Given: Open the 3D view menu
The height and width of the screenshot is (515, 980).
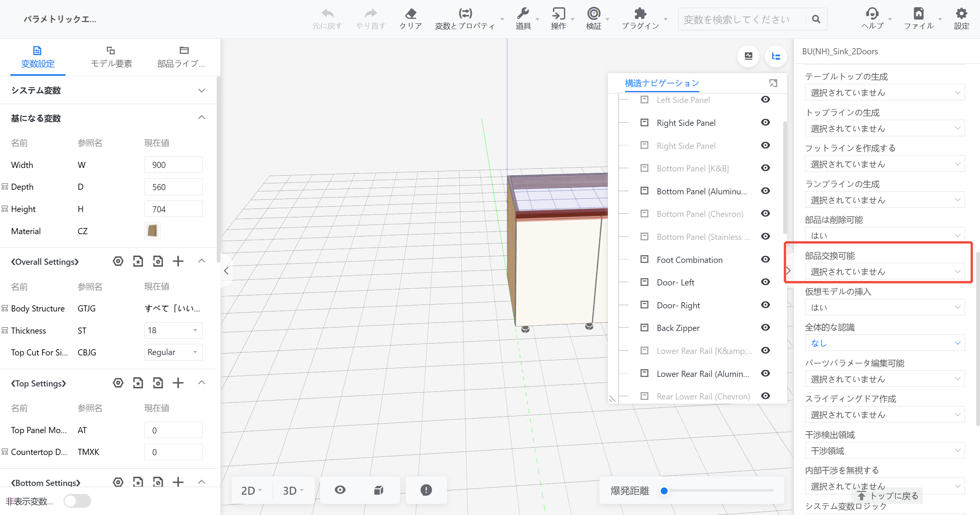Looking at the screenshot, I should click(x=293, y=491).
